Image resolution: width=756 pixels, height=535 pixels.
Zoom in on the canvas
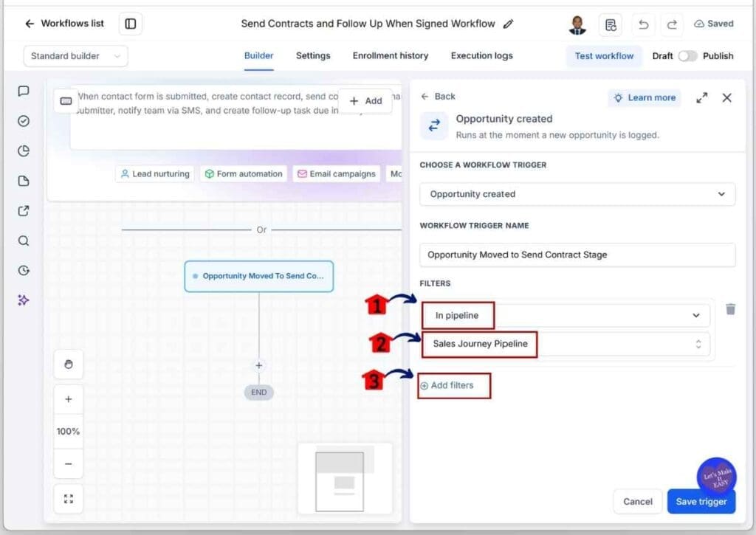tap(69, 399)
